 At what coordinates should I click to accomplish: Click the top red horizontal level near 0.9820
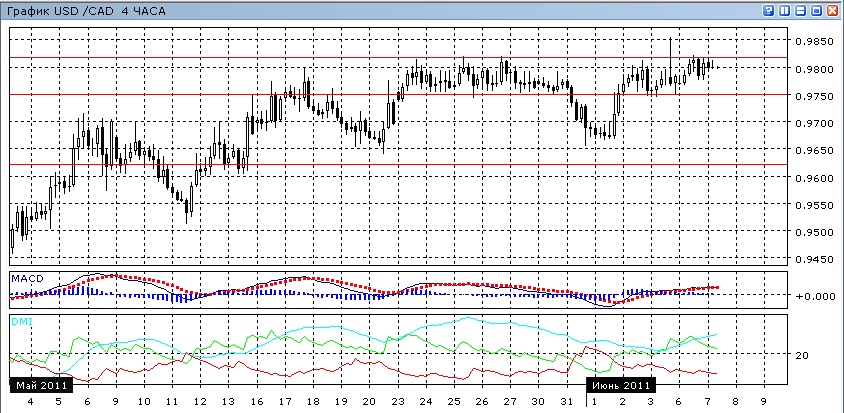click(398, 57)
